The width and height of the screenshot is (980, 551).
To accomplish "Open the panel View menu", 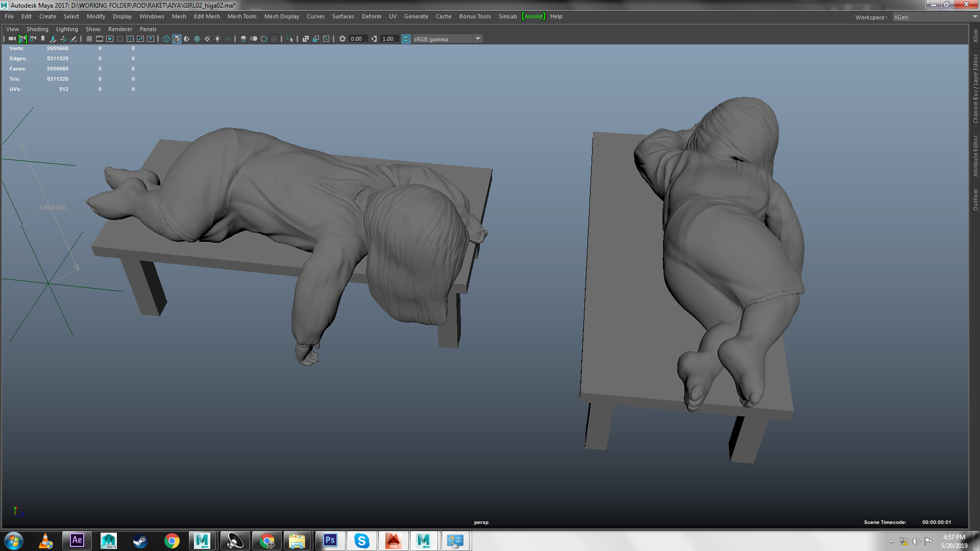I will coord(12,29).
